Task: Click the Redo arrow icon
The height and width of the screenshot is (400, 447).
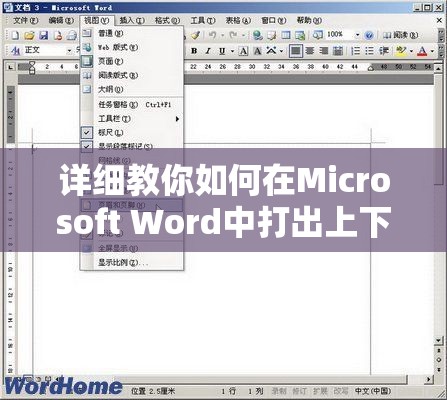Action: pos(233,35)
